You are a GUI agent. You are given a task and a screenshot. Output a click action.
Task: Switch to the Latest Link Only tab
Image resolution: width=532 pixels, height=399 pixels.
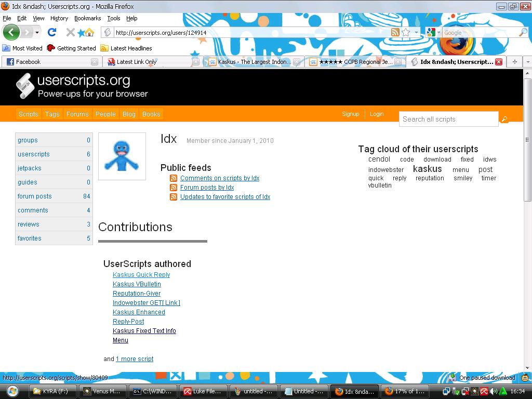(x=153, y=62)
